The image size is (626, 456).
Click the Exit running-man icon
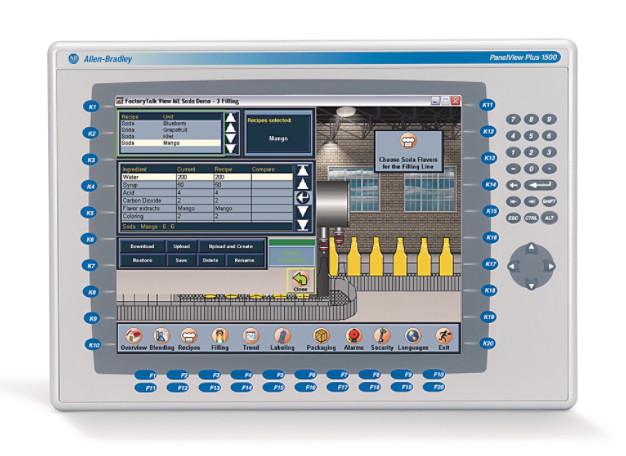pos(444,336)
